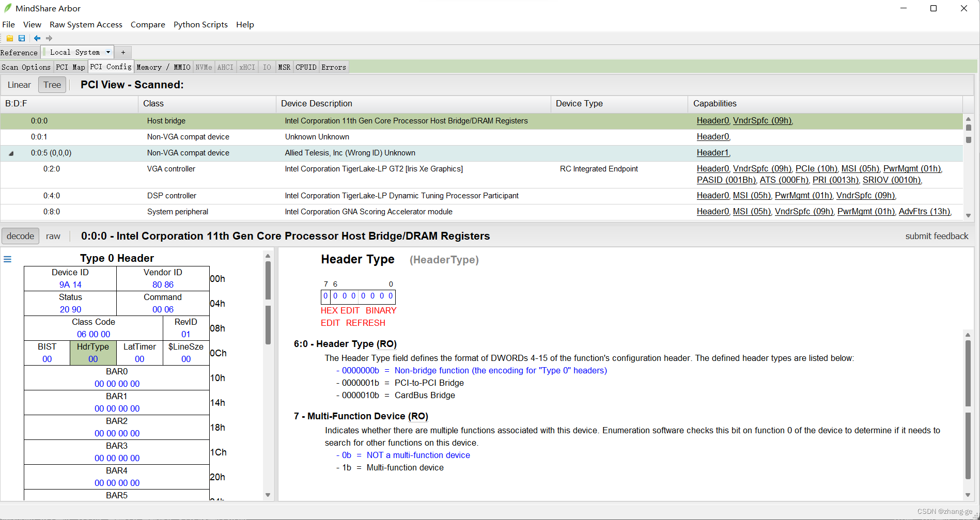Click the Class Code value 06 00 00
The height and width of the screenshot is (520, 980).
point(94,334)
